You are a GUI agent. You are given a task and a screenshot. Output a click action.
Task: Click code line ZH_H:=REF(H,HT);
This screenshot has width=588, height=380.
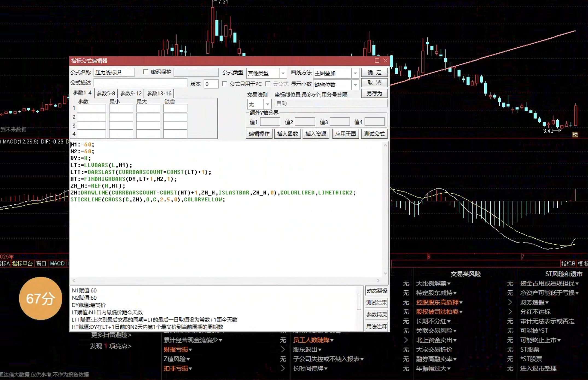pos(98,186)
